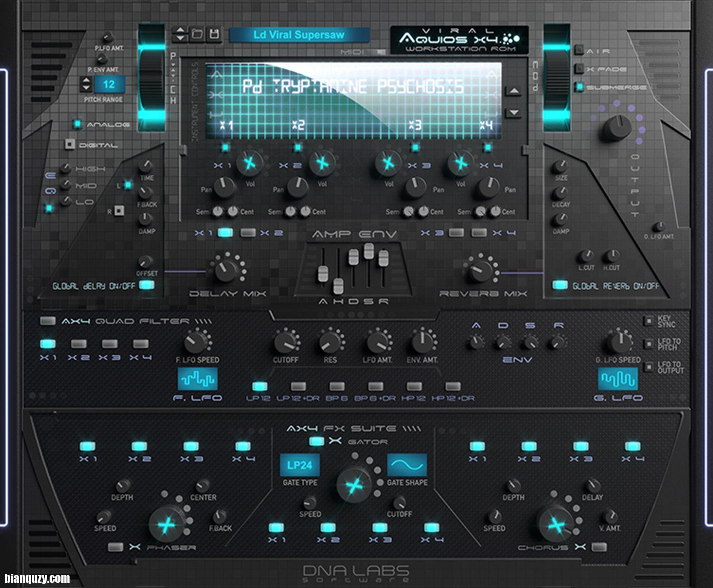The image size is (713, 588).
Task: Enable the LFO TO OUTPUT checkbox
Action: pyautogui.click(x=648, y=367)
